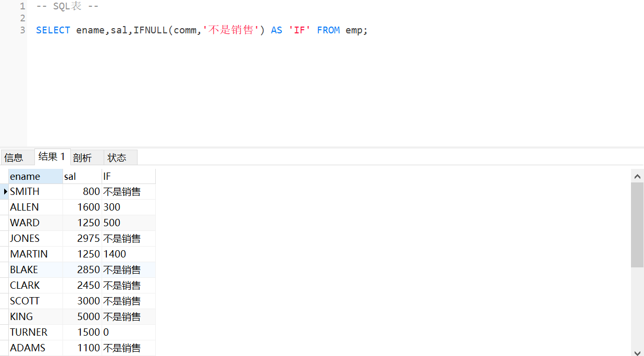Viewport: 644px width, 356px height.
Task: Open the 剖析 tab
Action: [86, 157]
